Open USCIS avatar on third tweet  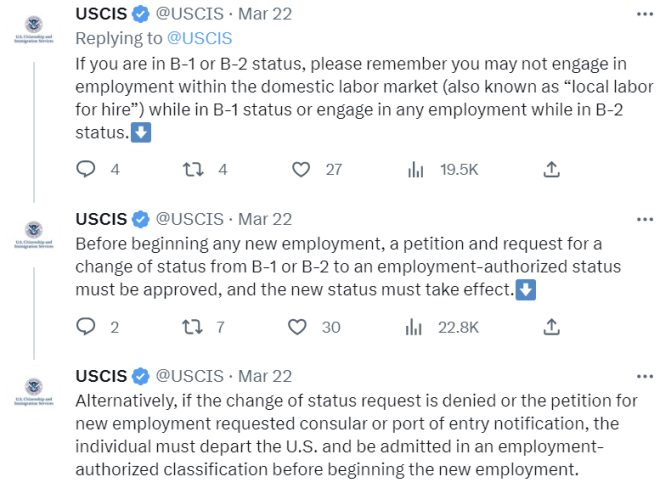point(34,391)
